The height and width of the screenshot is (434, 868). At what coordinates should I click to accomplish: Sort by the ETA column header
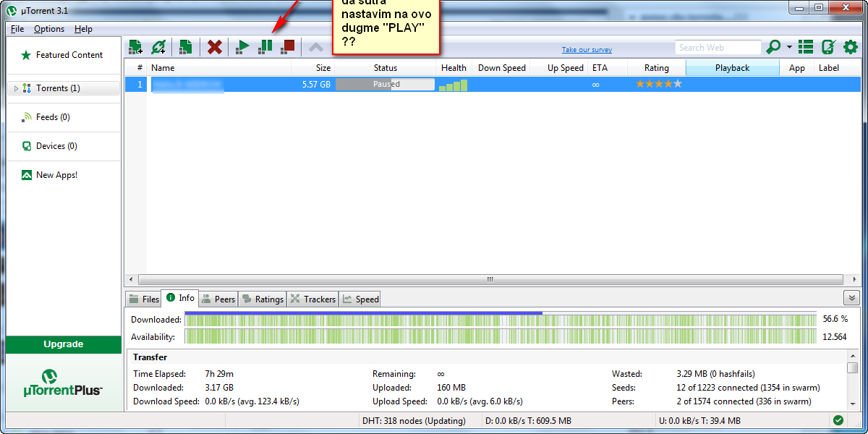coord(606,68)
